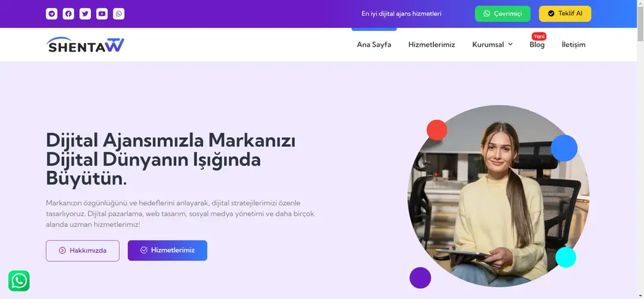Open the WhatsApp icon in top bar
This screenshot has height=299, width=644.
pyautogui.click(x=119, y=13)
